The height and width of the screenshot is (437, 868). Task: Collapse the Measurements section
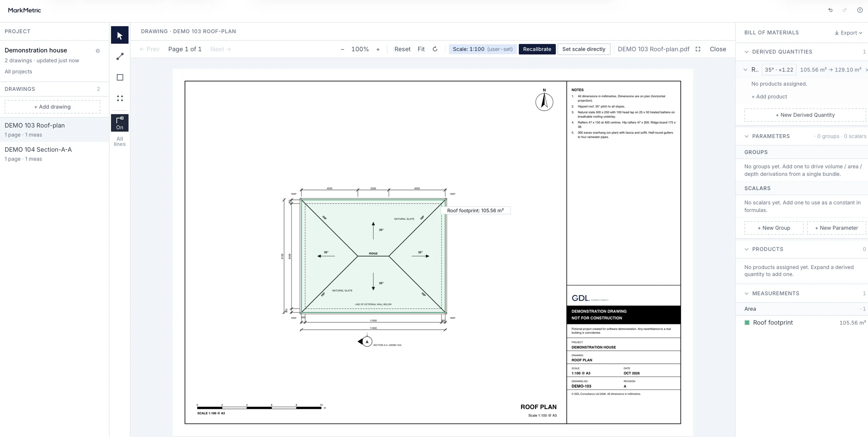[746, 293]
